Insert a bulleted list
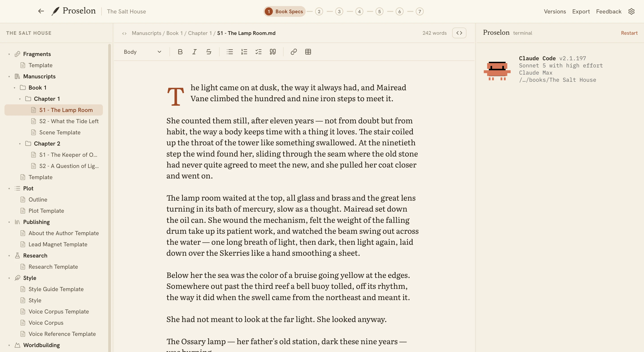 [x=230, y=52]
